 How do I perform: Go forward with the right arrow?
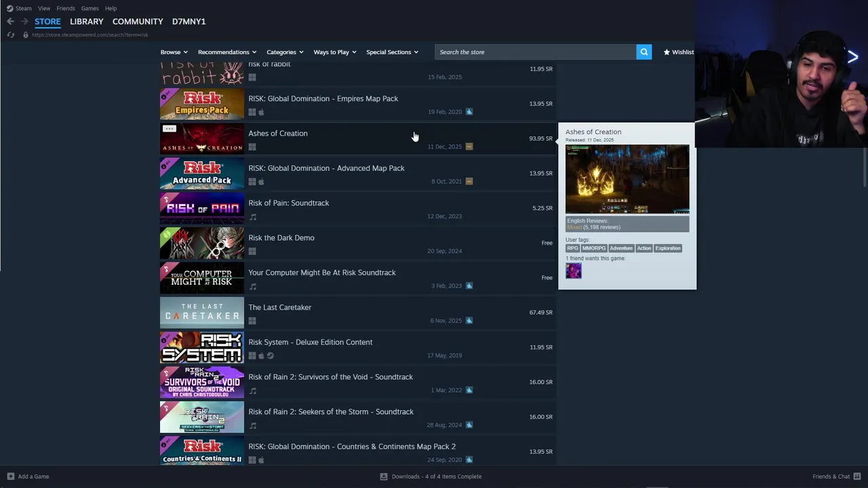click(x=24, y=22)
